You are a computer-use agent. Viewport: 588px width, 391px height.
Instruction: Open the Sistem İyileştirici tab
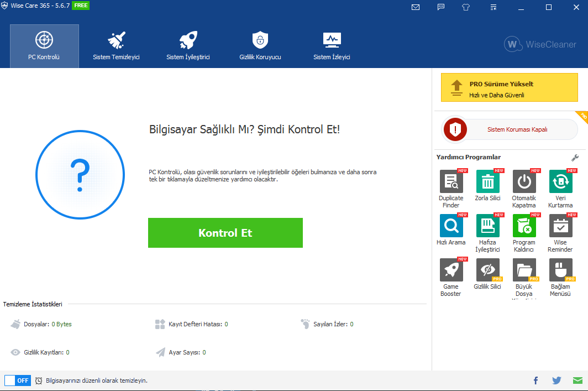click(188, 46)
